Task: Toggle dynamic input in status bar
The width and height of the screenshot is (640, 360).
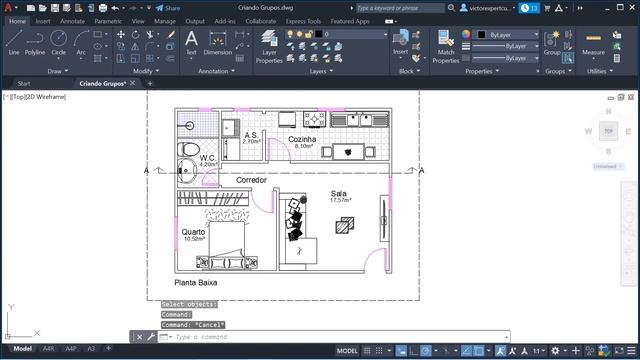Action: (401, 351)
